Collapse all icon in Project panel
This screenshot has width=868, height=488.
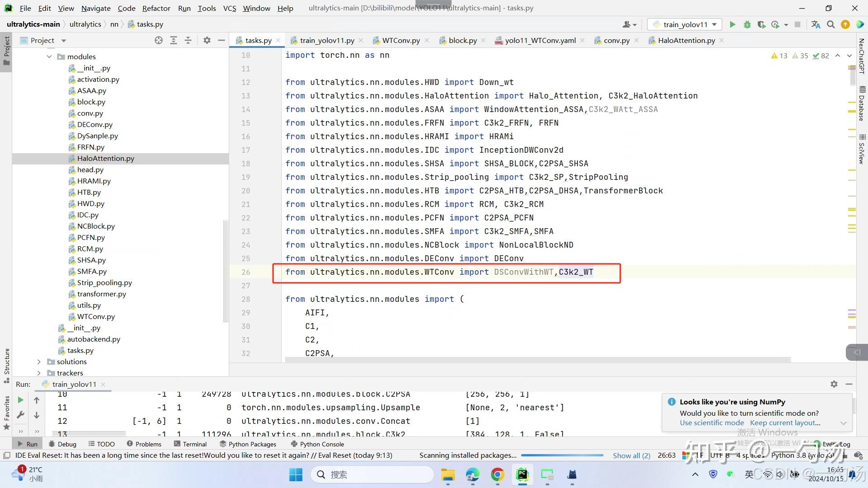click(x=188, y=40)
